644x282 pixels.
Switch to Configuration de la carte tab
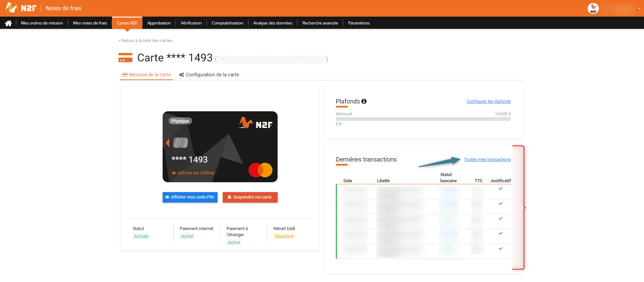click(209, 75)
